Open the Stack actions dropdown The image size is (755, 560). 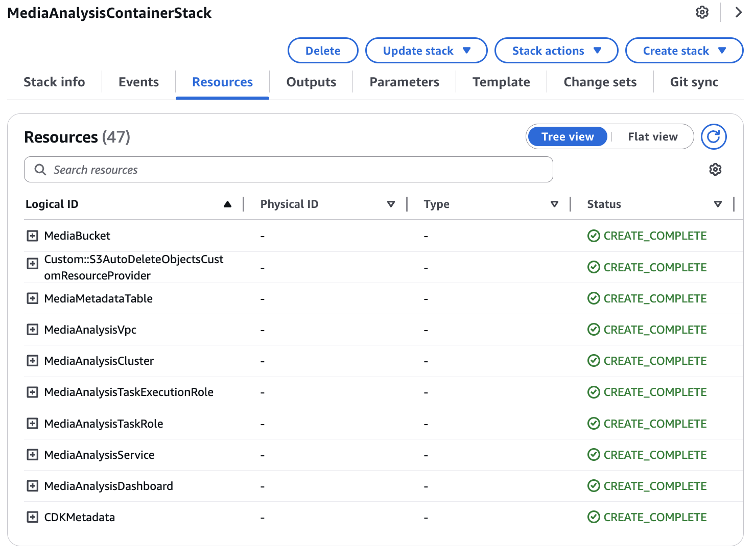coord(556,51)
